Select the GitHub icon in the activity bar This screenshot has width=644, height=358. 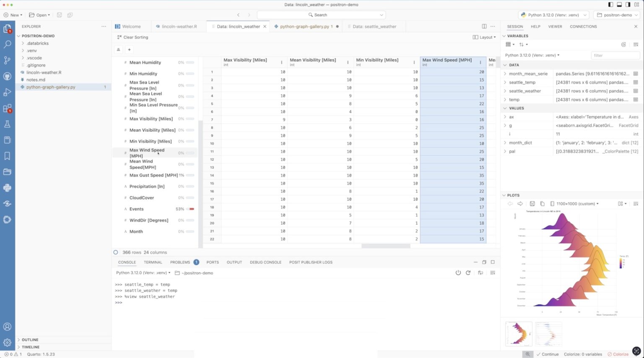coord(7,76)
